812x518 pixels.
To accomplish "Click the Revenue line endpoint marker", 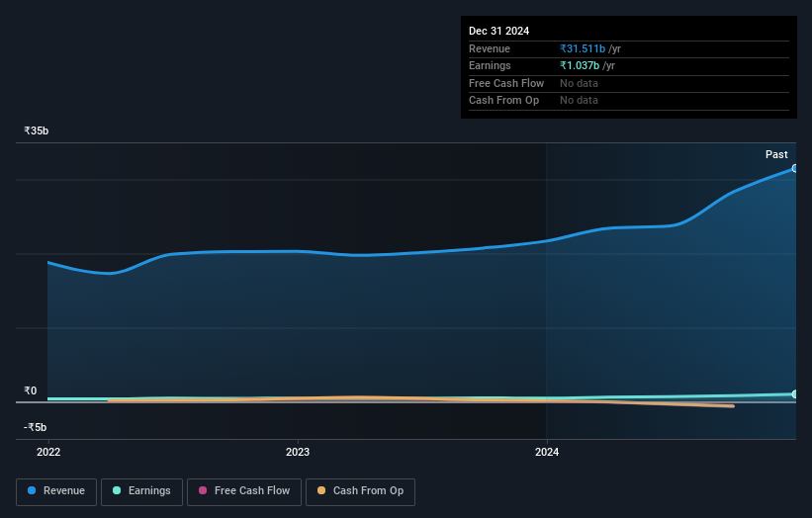I will pos(795,168).
